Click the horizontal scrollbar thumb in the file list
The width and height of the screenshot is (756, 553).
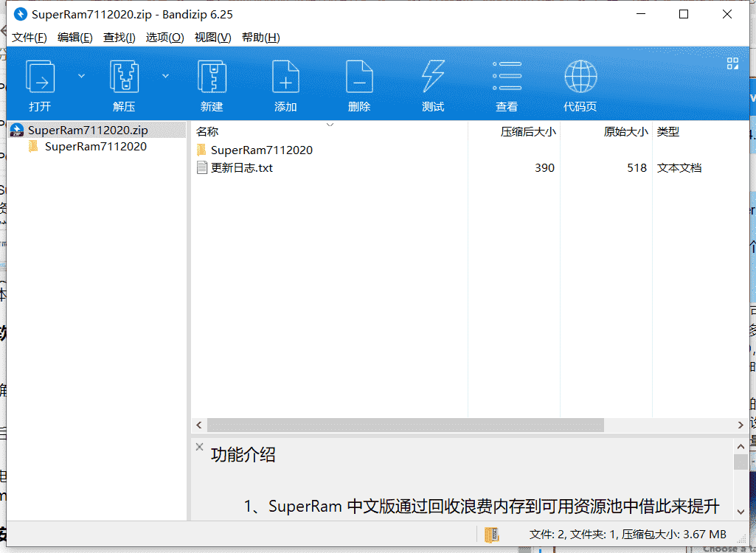pyautogui.click(x=406, y=425)
